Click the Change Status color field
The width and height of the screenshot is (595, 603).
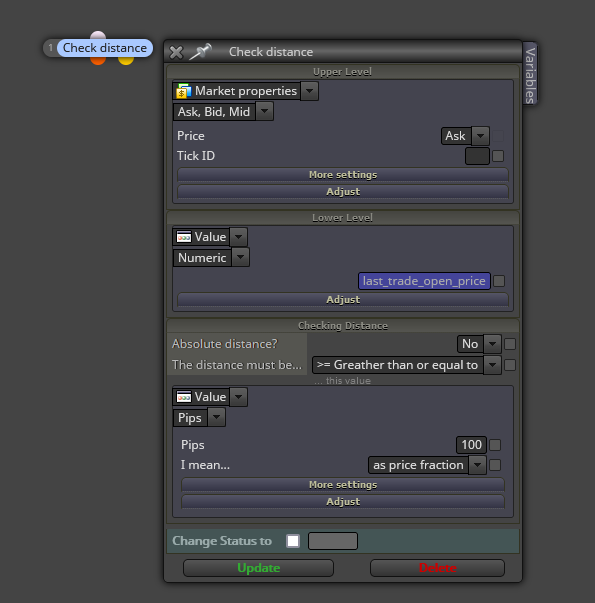pyautogui.click(x=333, y=541)
